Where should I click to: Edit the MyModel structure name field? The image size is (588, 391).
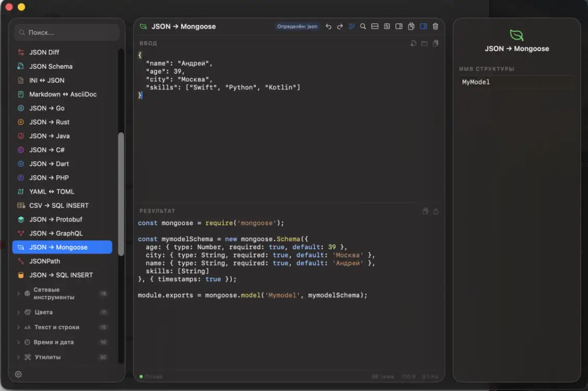pos(517,82)
